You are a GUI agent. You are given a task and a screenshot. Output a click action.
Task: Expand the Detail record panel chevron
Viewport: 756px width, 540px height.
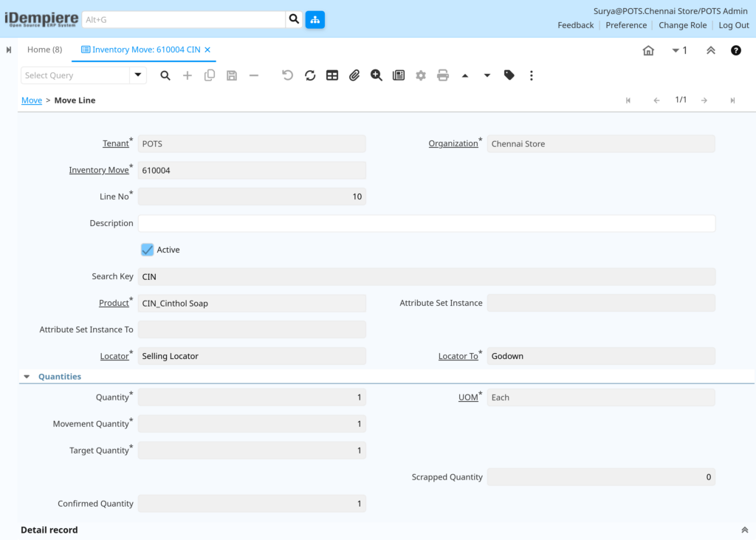pyautogui.click(x=744, y=530)
